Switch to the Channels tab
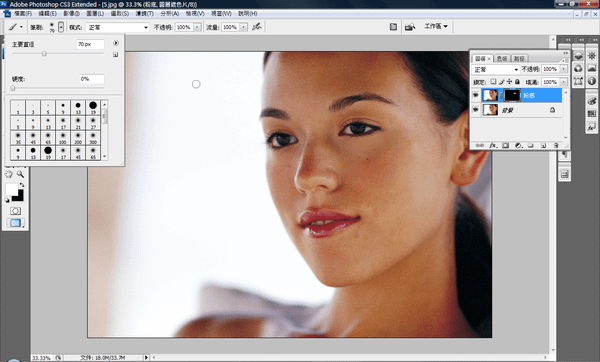The width and height of the screenshot is (600, 362). [x=502, y=59]
